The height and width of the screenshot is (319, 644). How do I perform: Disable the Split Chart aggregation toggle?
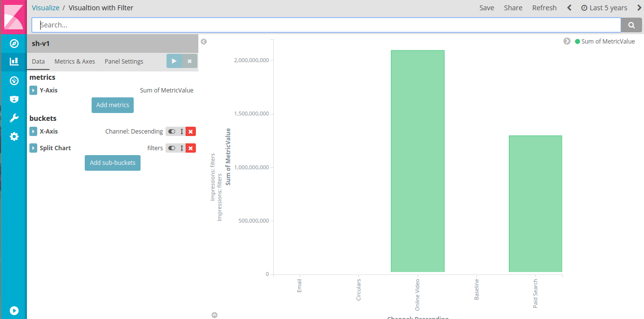[171, 148]
